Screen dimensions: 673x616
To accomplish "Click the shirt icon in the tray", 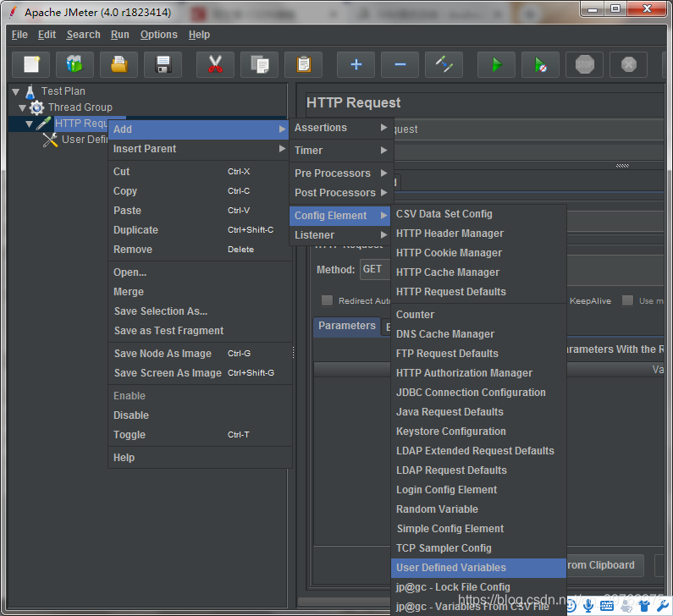I will click(644, 606).
